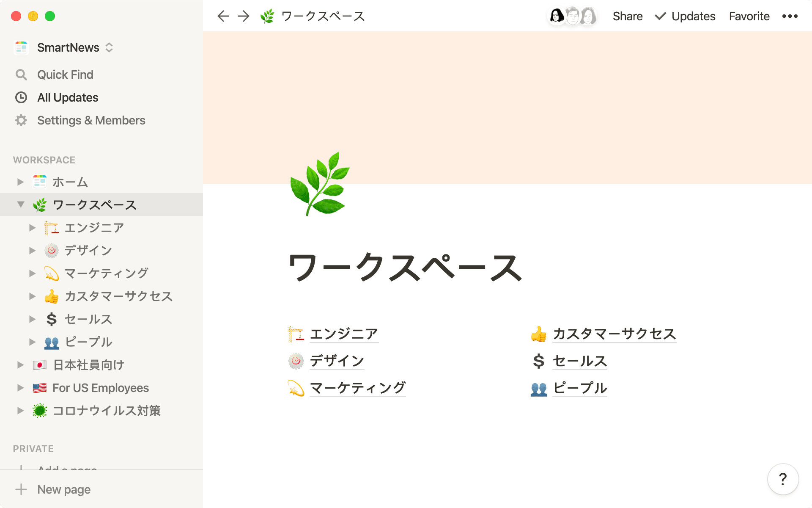Expand the エンジニア sidebar section
Viewport: 812px width, 508px height.
click(x=33, y=227)
